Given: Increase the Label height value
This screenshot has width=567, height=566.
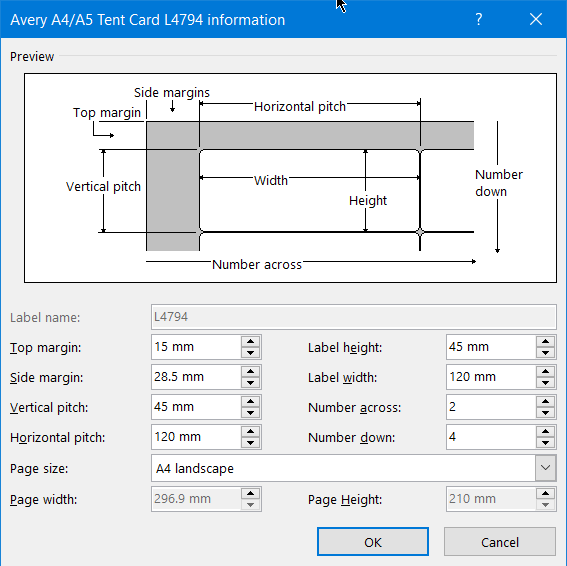Looking at the screenshot, I should click(546, 341).
